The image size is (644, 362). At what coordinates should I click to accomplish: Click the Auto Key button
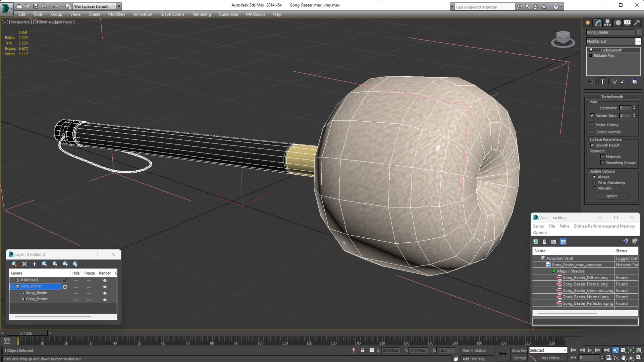tap(519, 350)
